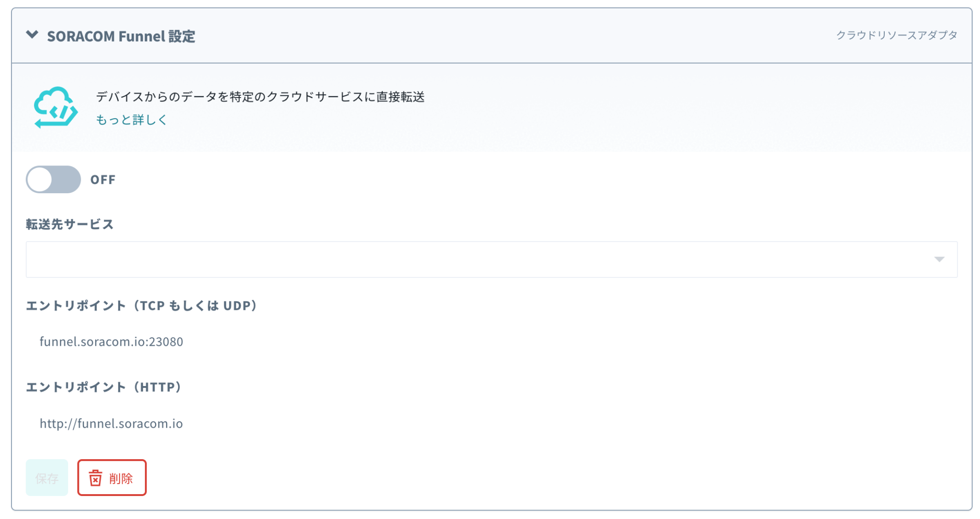Click the dropdown arrow on the 転送先サービス selector
The width and height of the screenshot is (980, 519).
tap(940, 260)
